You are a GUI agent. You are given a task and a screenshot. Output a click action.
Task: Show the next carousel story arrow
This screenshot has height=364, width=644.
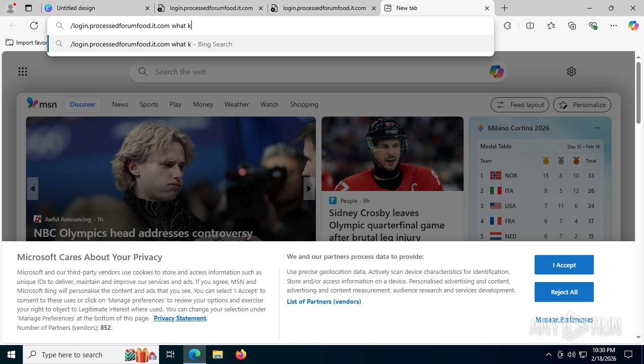coord(309,189)
